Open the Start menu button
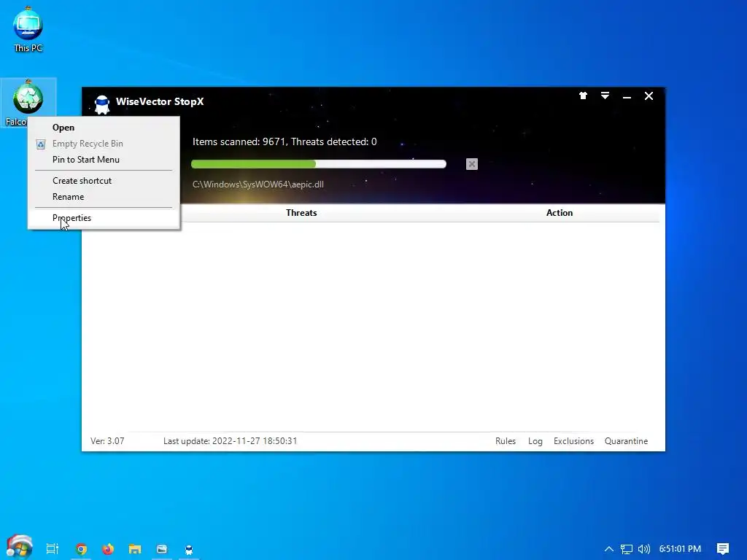The height and width of the screenshot is (560, 747). click(x=19, y=548)
